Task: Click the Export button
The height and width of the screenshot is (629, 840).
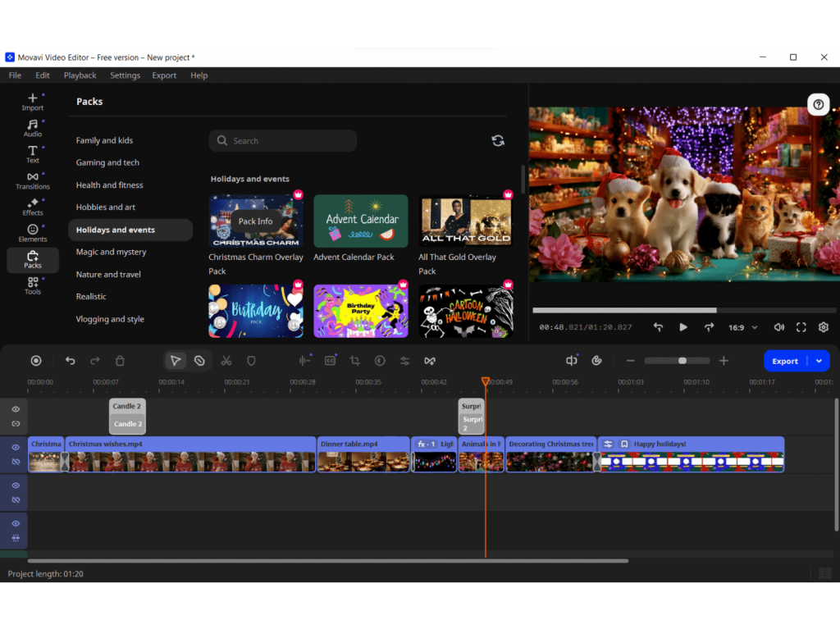Action: (x=785, y=361)
